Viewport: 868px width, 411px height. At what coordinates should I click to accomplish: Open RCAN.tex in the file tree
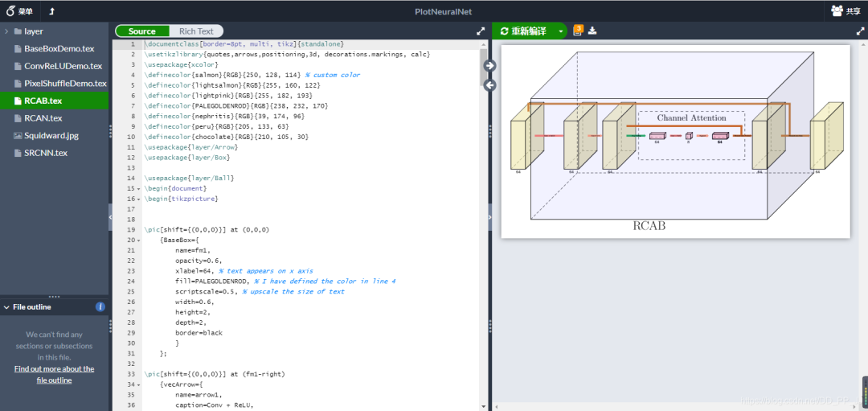pyautogui.click(x=43, y=118)
